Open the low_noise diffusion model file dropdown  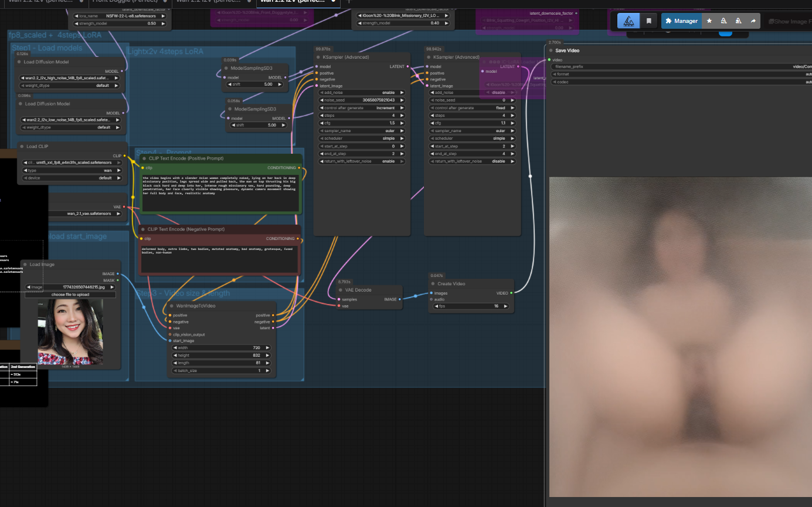(x=70, y=120)
